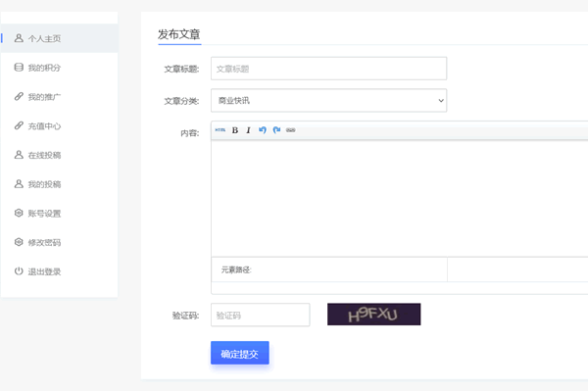Click the 发布文章 heading tab
This screenshot has height=391, width=588.
pos(179,34)
